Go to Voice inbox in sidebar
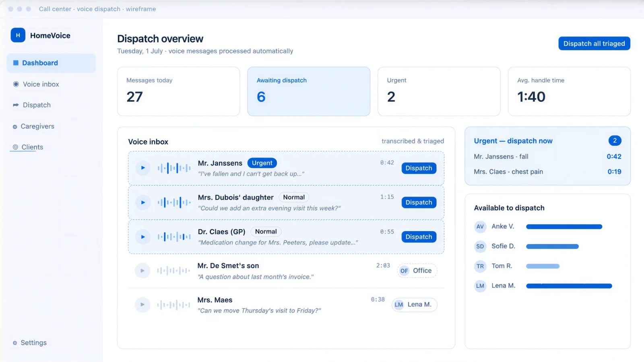The height and width of the screenshot is (362, 644). coord(41,84)
